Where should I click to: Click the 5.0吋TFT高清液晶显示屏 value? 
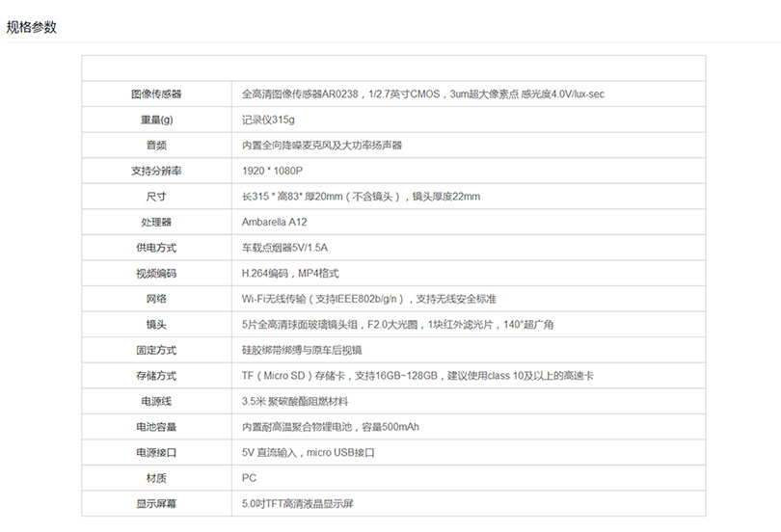[297, 504]
